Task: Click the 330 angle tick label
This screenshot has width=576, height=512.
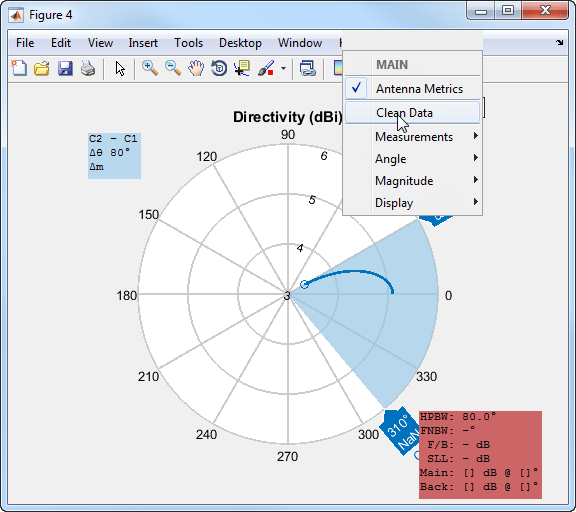Action: click(x=426, y=376)
